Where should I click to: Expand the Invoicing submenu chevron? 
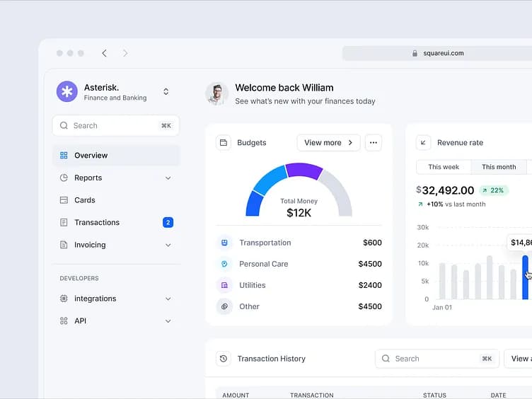click(168, 245)
